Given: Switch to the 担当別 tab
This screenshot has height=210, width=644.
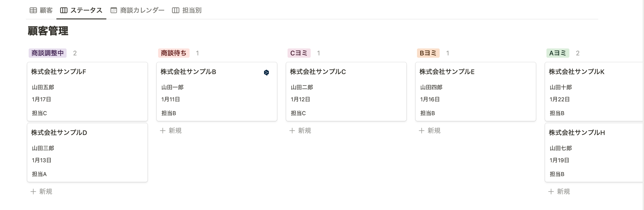Looking at the screenshot, I should pos(187,10).
